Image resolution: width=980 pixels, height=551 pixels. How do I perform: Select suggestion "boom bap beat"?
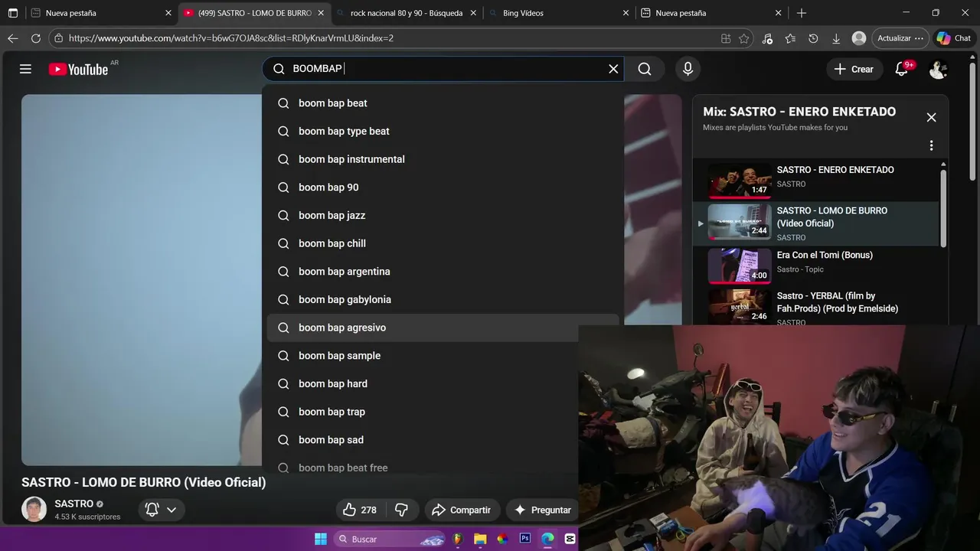pyautogui.click(x=443, y=103)
